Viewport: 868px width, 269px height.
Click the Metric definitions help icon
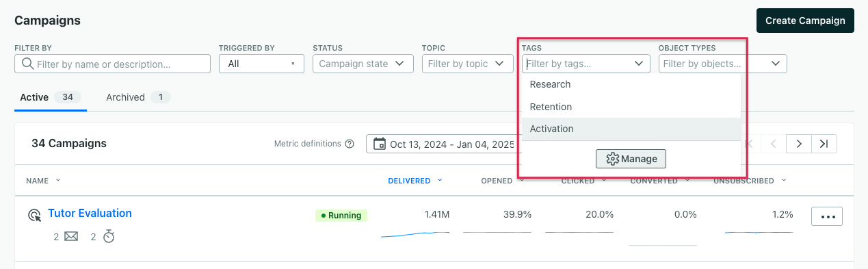pos(350,144)
